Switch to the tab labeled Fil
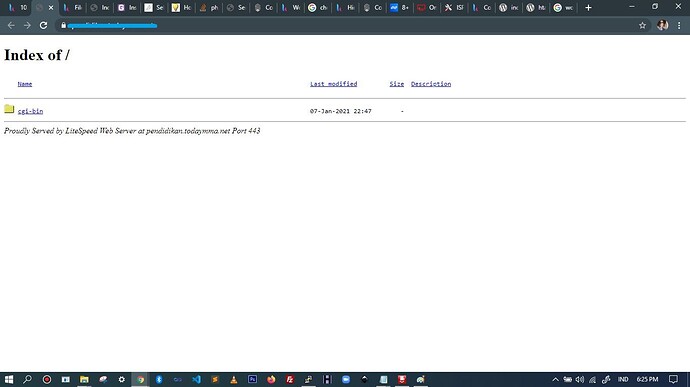The image size is (690, 387). click(73, 7)
